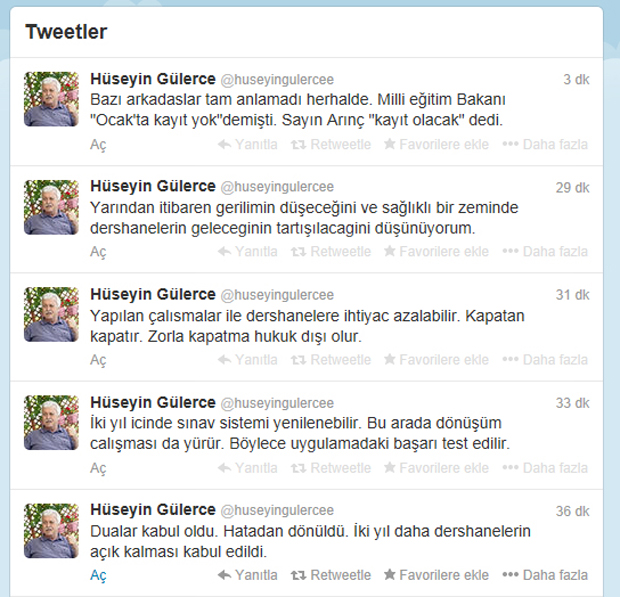
Task: Reply to the 3 dk tweet via Yanıtla
Action: (248, 144)
